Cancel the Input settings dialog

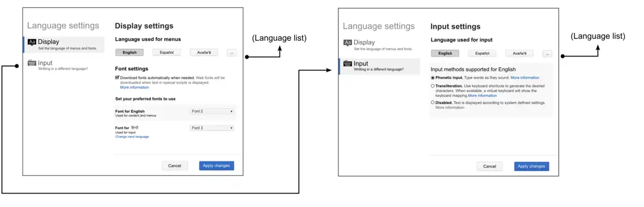[x=489, y=166]
